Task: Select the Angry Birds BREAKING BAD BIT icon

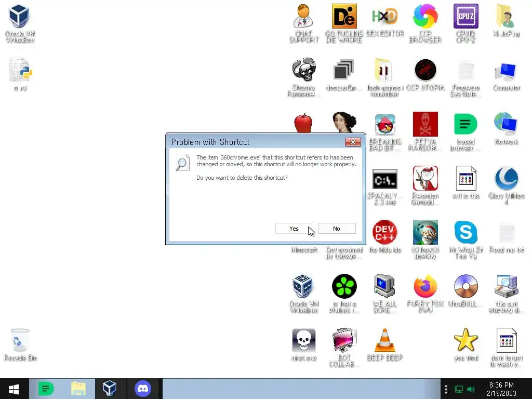Action: click(x=385, y=132)
